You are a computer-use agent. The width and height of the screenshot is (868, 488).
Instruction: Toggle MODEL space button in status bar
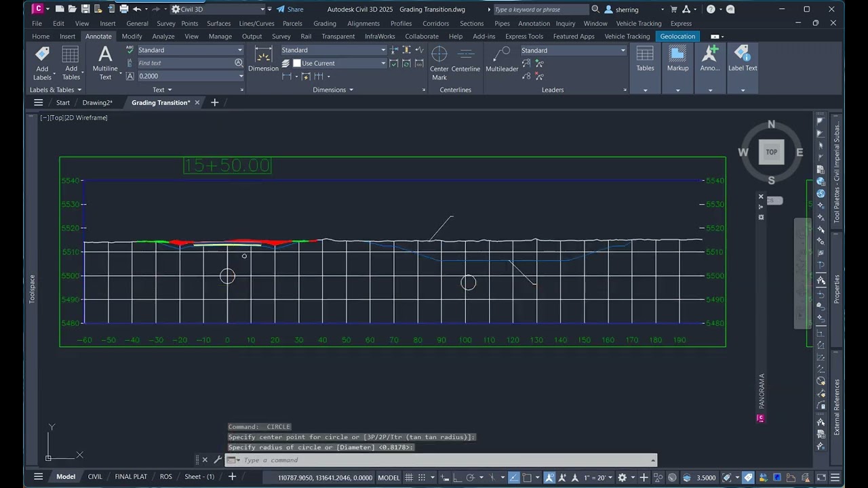pyautogui.click(x=389, y=477)
